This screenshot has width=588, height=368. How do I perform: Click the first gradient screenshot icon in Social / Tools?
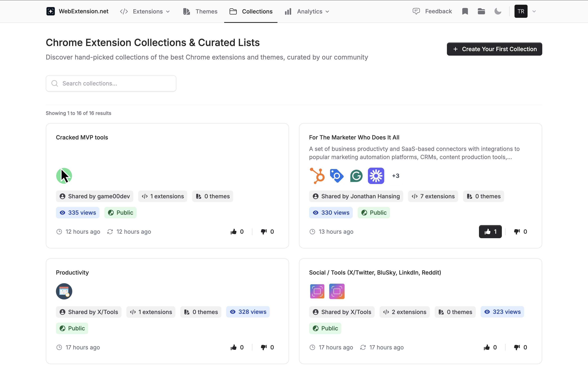tap(317, 291)
